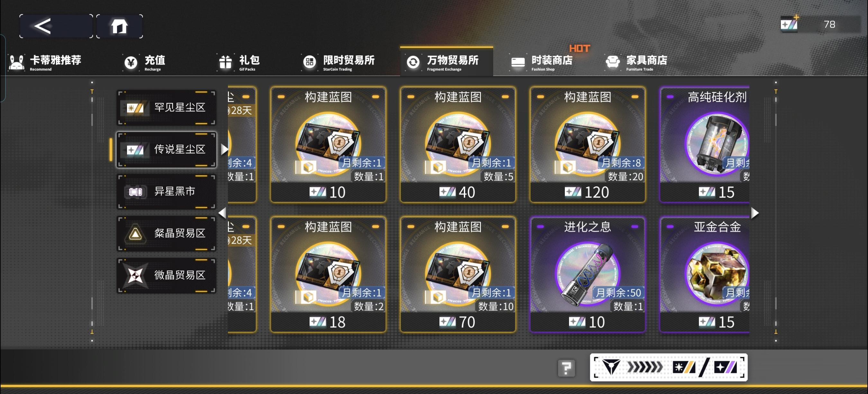The height and width of the screenshot is (394, 868).
Task: Open the question mark help icon
Action: pos(566,368)
